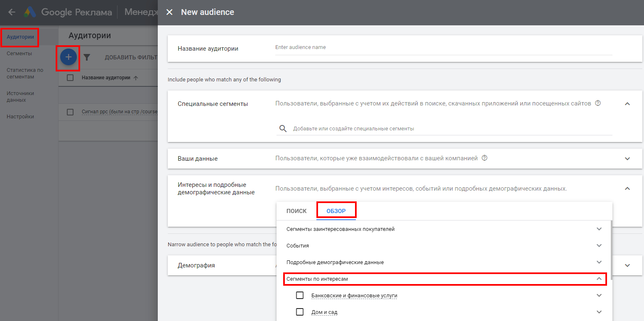The image size is (644, 321).
Task: Click the Дом и сад label
Action: 324,312
